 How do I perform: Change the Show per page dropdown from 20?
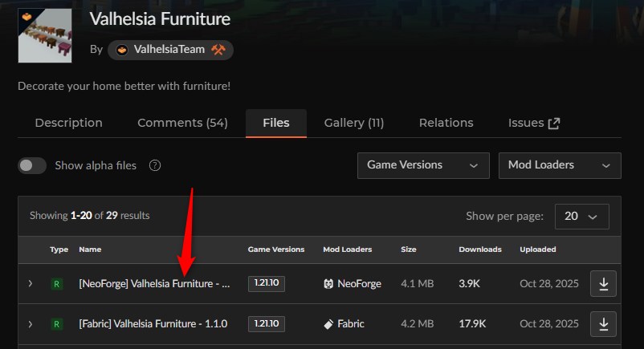click(x=581, y=217)
